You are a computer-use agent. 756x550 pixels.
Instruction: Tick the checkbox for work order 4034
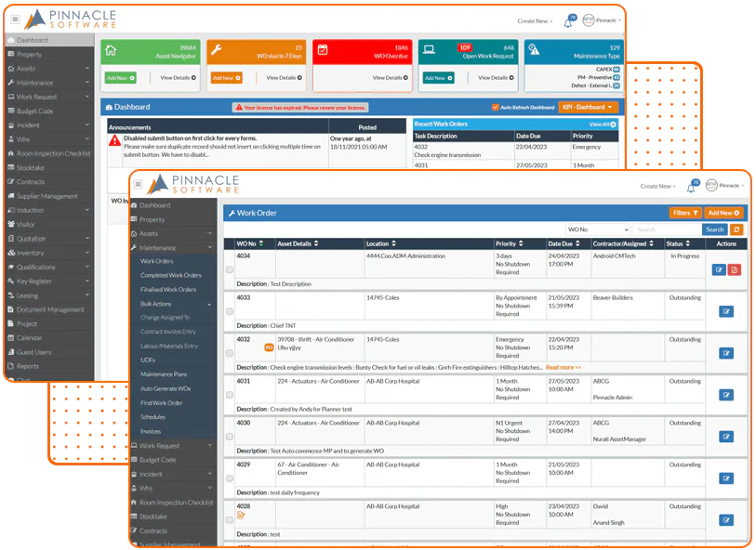[x=230, y=269]
